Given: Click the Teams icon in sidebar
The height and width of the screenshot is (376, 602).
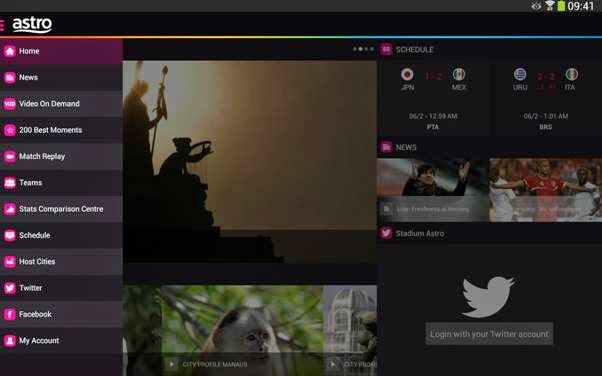Looking at the screenshot, I should click(x=10, y=183).
